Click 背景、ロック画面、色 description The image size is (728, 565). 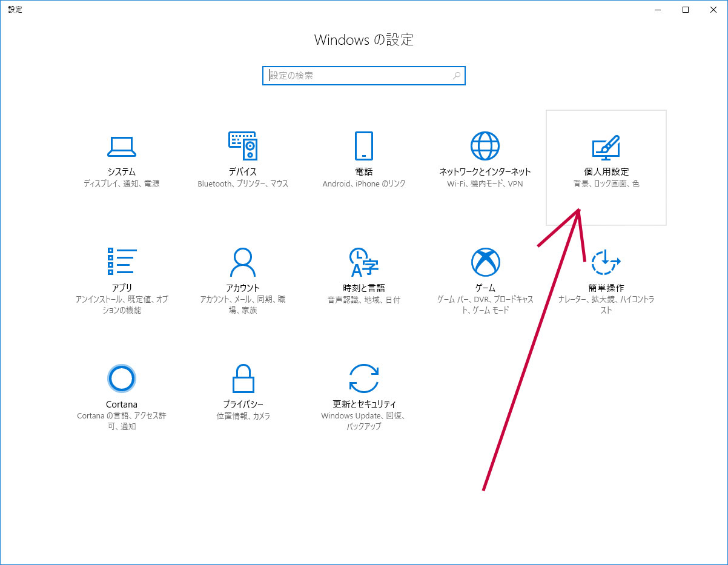(606, 183)
